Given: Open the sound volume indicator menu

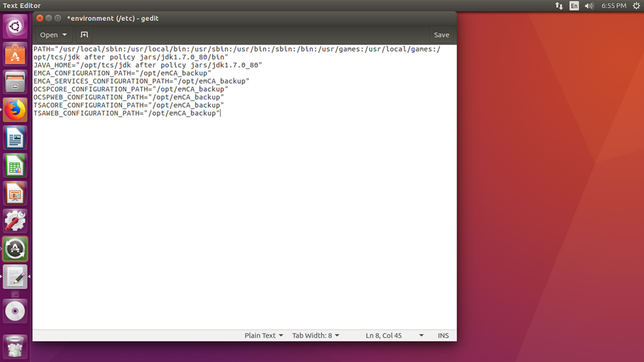Looking at the screenshot, I should (589, 6).
